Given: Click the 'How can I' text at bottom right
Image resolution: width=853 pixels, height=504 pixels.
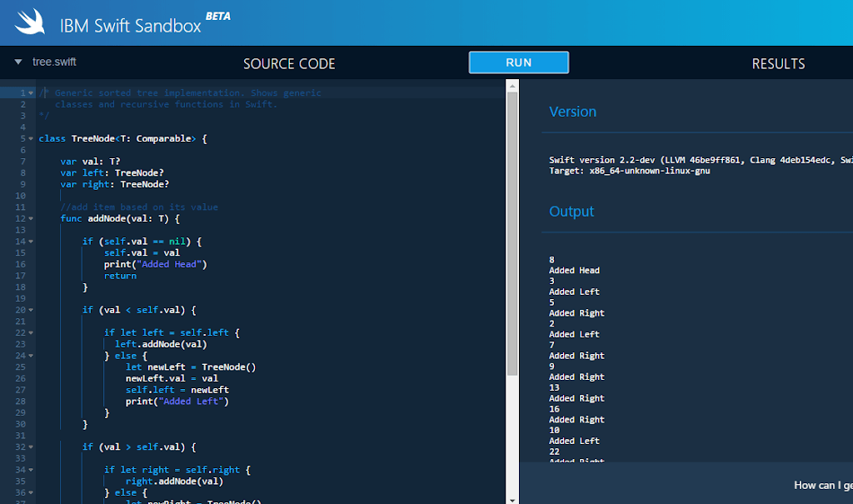Looking at the screenshot, I should [x=822, y=485].
